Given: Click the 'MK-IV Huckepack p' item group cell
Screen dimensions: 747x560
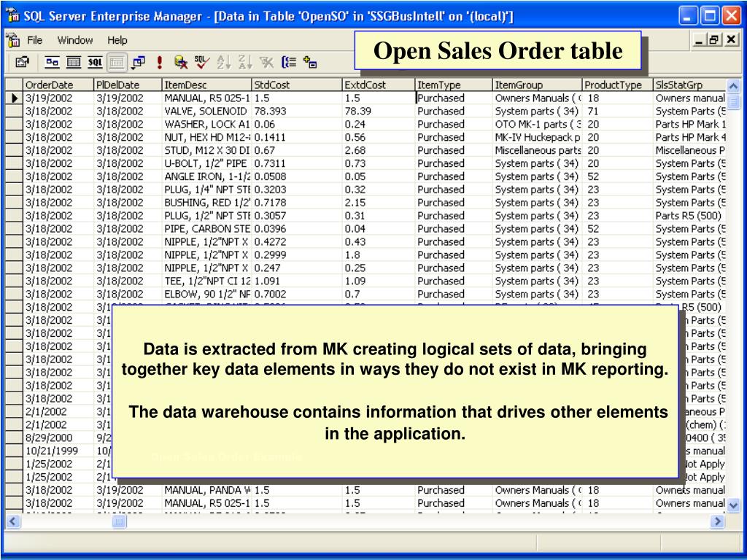Looking at the screenshot, I should click(x=538, y=137).
